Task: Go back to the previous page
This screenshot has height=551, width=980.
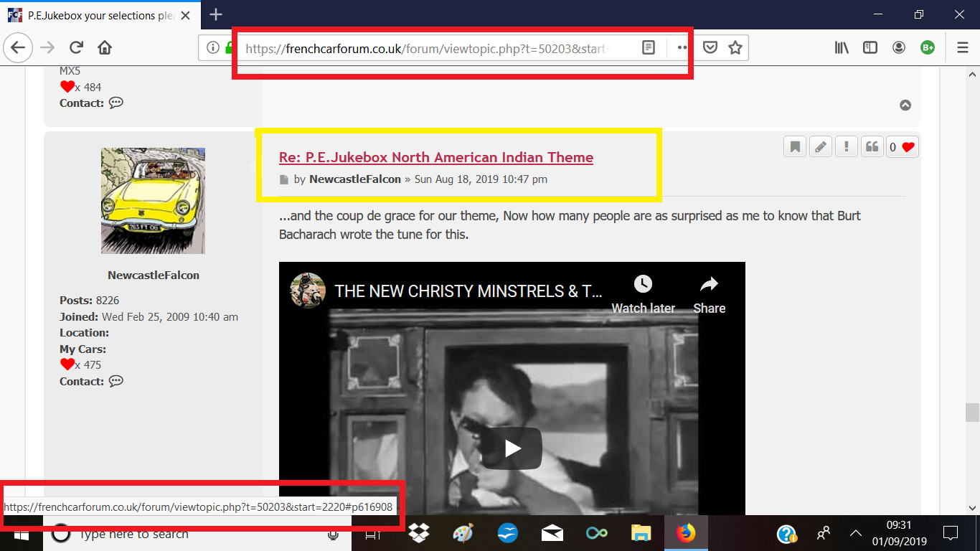Action: pos(18,48)
